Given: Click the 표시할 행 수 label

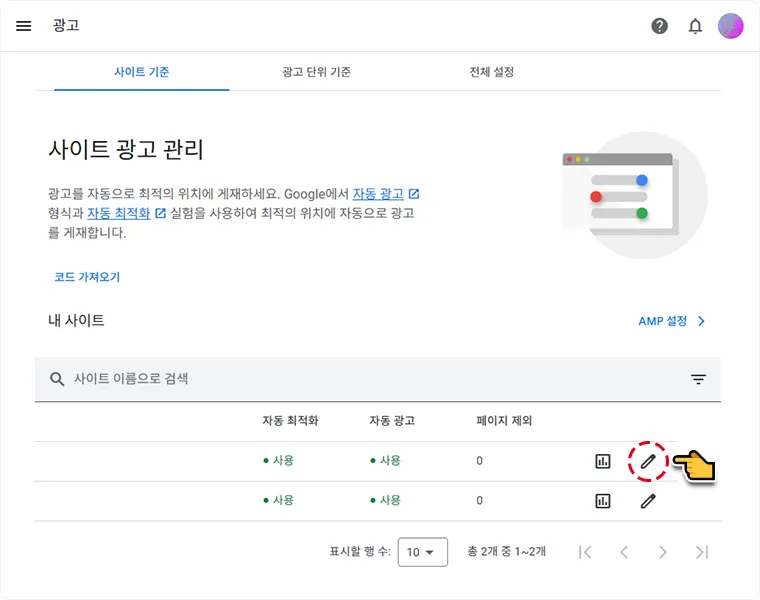Looking at the screenshot, I should pyautogui.click(x=360, y=552).
